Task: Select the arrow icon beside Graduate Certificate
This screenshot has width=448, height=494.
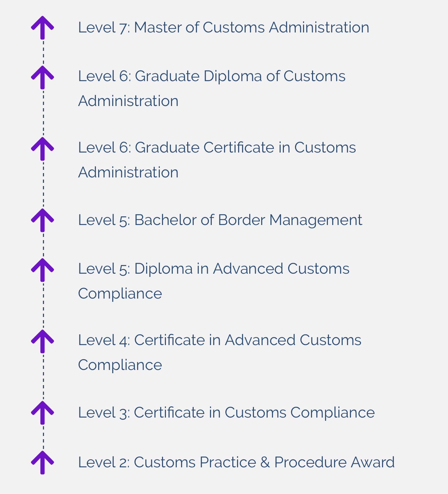Action: [43, 149]
